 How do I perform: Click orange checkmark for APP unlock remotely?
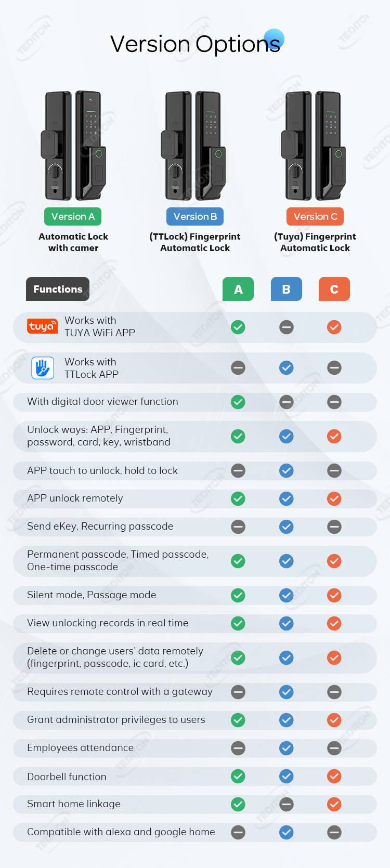click(x=334, y=499)
